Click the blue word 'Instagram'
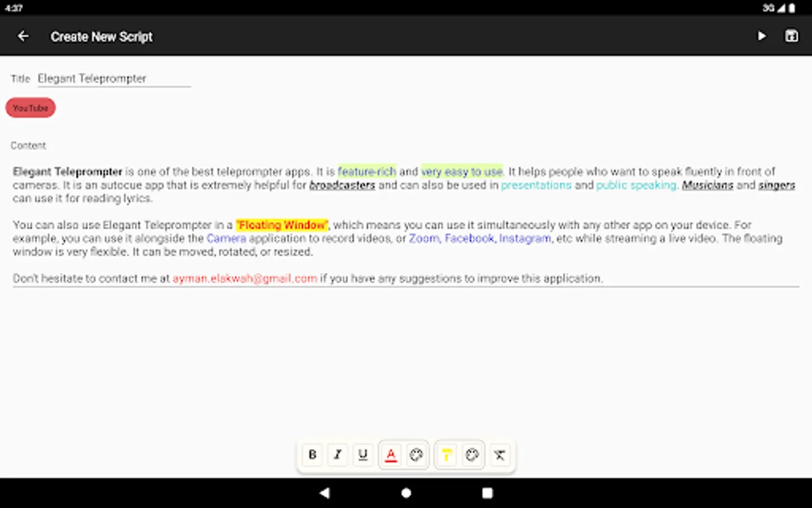This screenshot has width=812, height=508. tap(525, 238)
